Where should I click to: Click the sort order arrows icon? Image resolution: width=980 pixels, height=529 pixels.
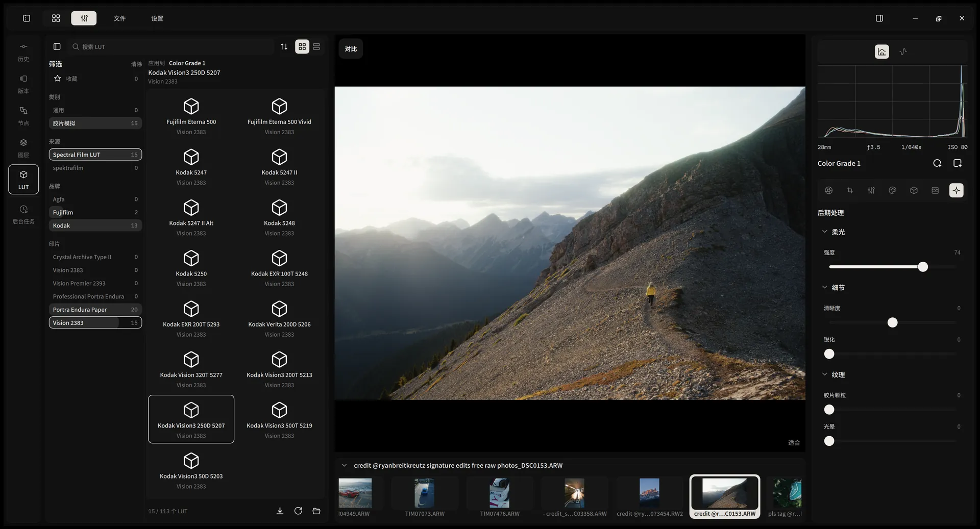(284, 46)
